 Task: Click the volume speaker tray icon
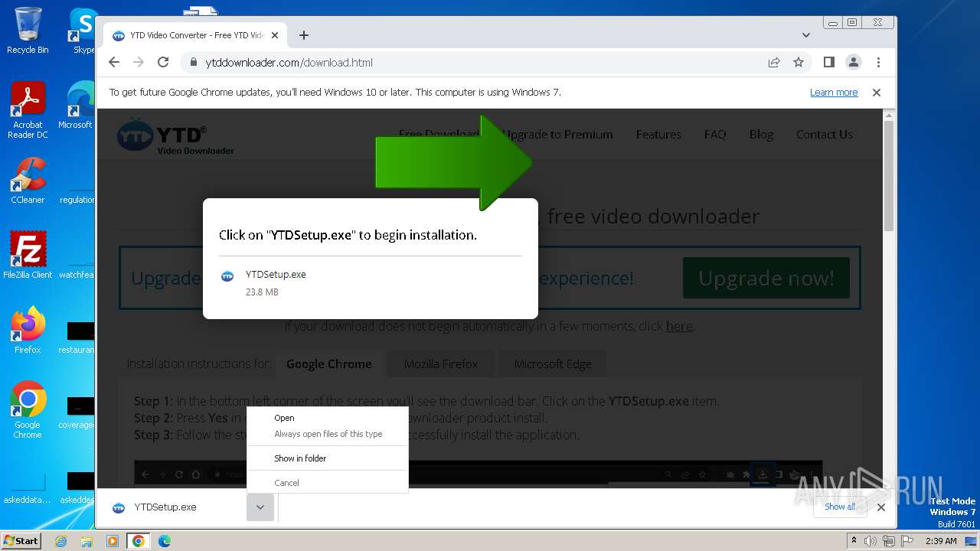[x=871, y=541]
